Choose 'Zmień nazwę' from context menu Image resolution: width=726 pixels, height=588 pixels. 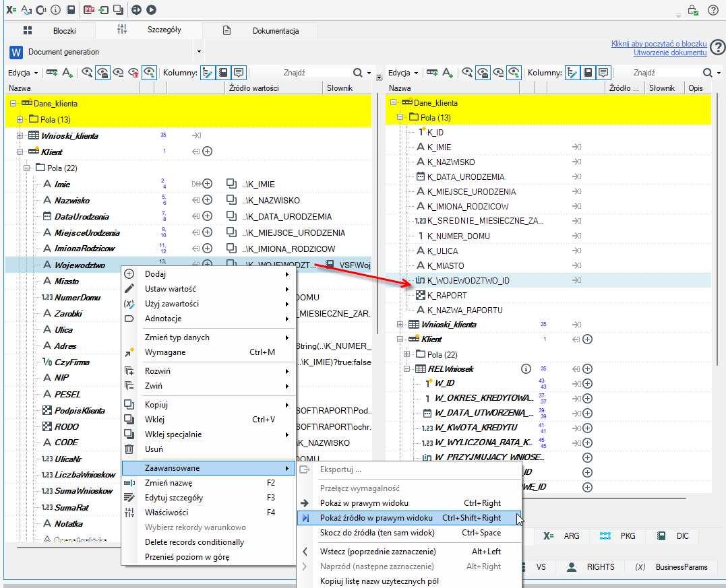pos(208,482)
